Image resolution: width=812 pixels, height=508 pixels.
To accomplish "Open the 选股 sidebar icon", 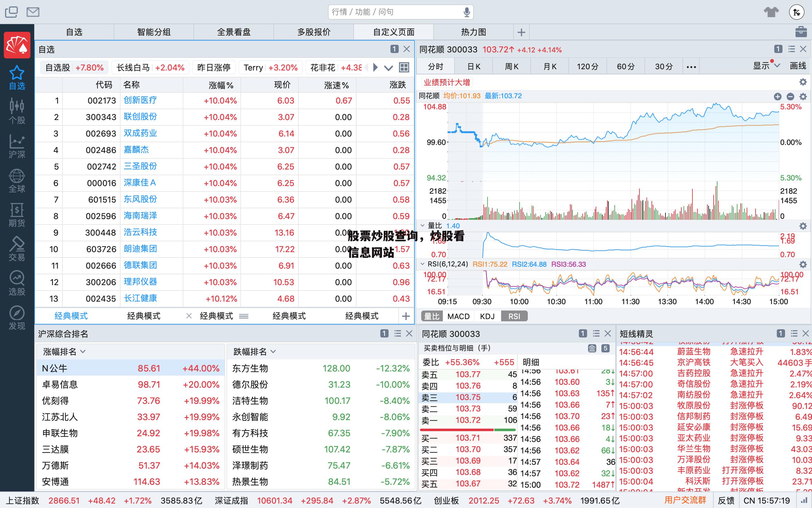I will click(x=17, y=283).
